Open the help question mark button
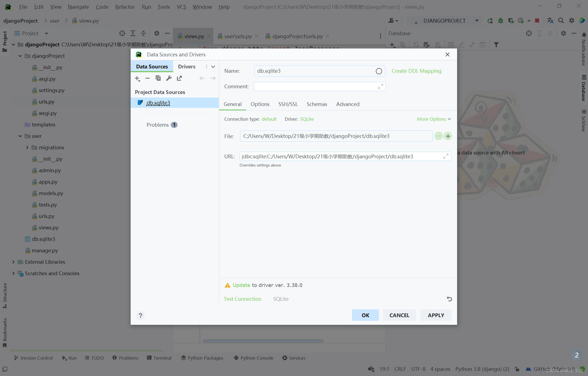The image size is (588, 376). [140, 316]
